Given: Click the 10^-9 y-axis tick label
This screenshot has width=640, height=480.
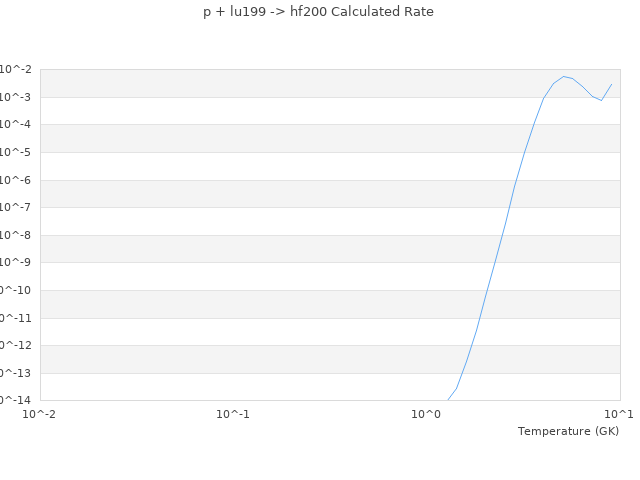Looking at the screenshot, I should tap(16, 262).
